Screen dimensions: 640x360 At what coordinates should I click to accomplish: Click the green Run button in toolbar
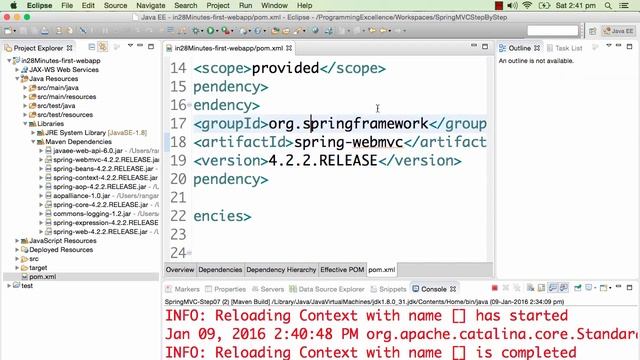[210, 31]
